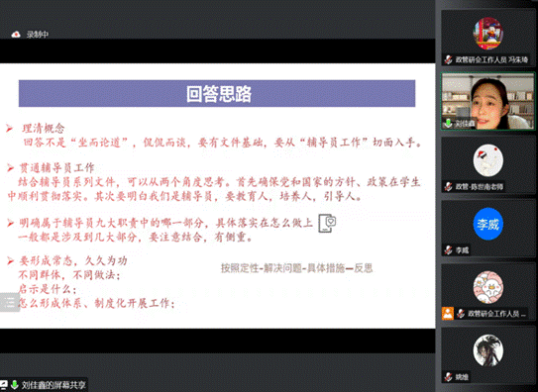Click the 刘佳鑫的屏幕共享 label
Image resolution: width=538 pixels, height=392 pixels.
click(x=54, y=385)
